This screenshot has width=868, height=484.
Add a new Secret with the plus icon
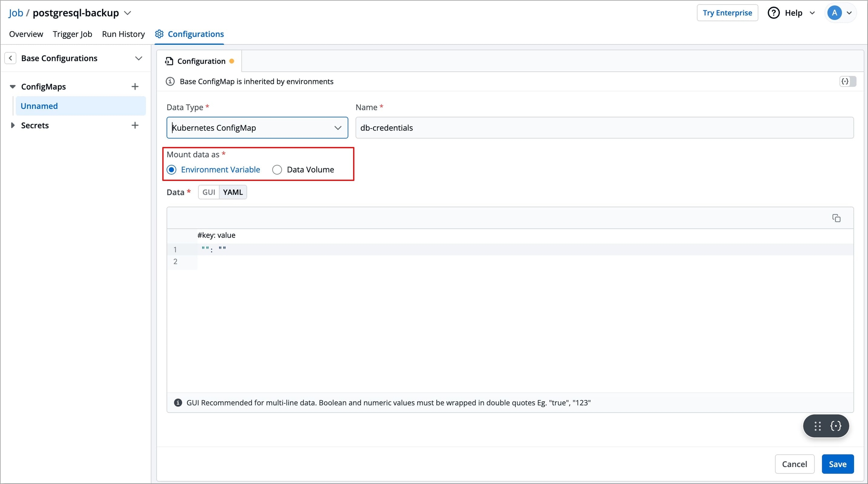tap(135, 125)
